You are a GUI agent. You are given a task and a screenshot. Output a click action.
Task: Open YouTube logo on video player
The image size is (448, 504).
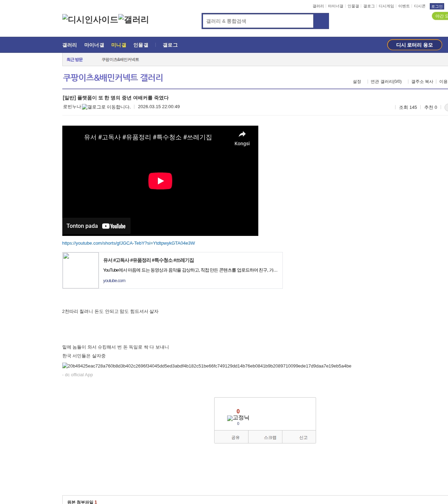click(114, 226)
